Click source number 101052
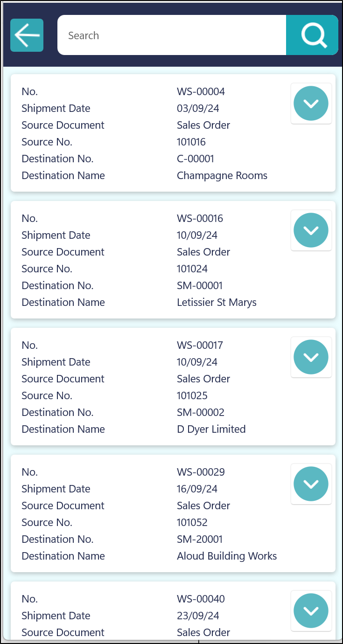The height and width of the screenshot is (644, 343). point(192,523)
